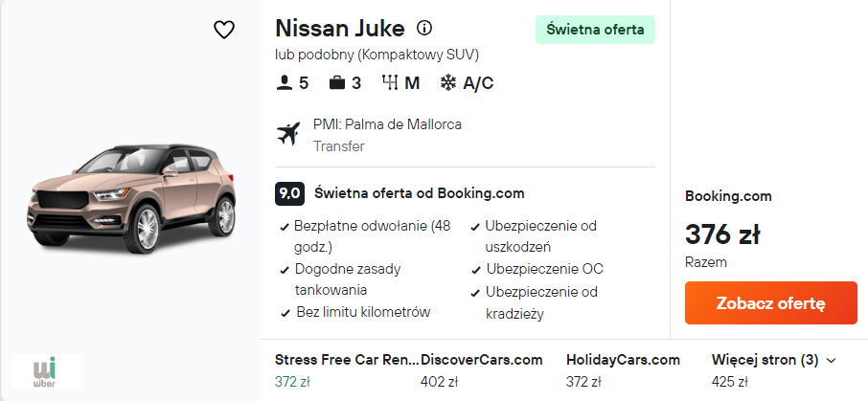
Task: Click the airplane pickup location icon
Action: coord(288,134)
